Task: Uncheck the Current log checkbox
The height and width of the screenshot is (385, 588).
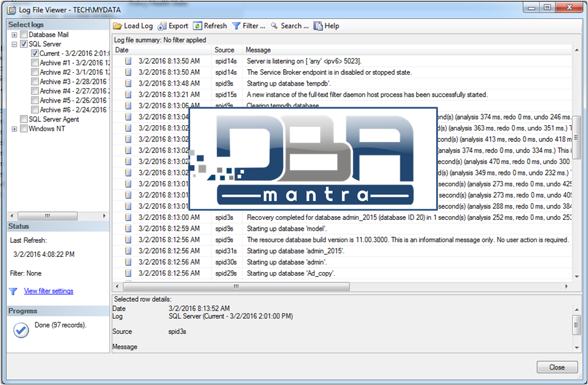Action: tap(35, 53)
